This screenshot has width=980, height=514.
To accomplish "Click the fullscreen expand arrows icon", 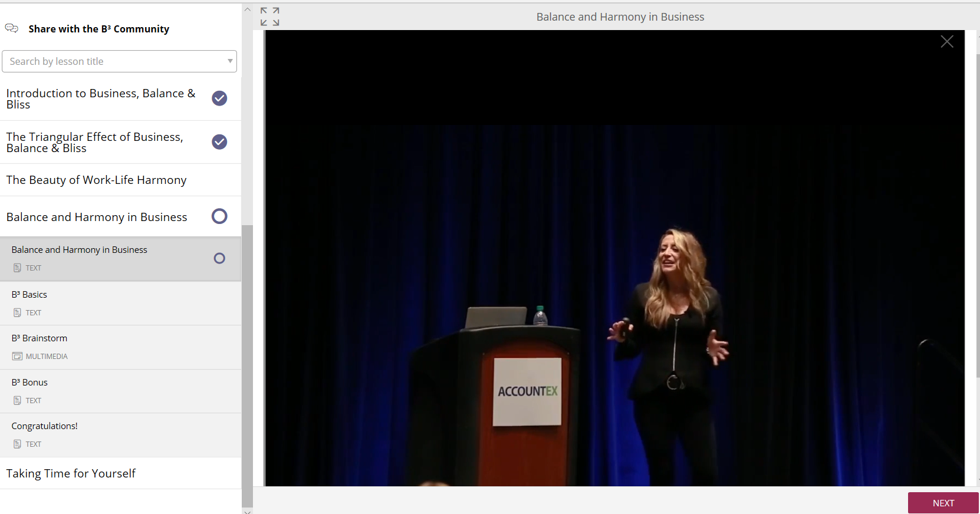I will tap(270, 17).
